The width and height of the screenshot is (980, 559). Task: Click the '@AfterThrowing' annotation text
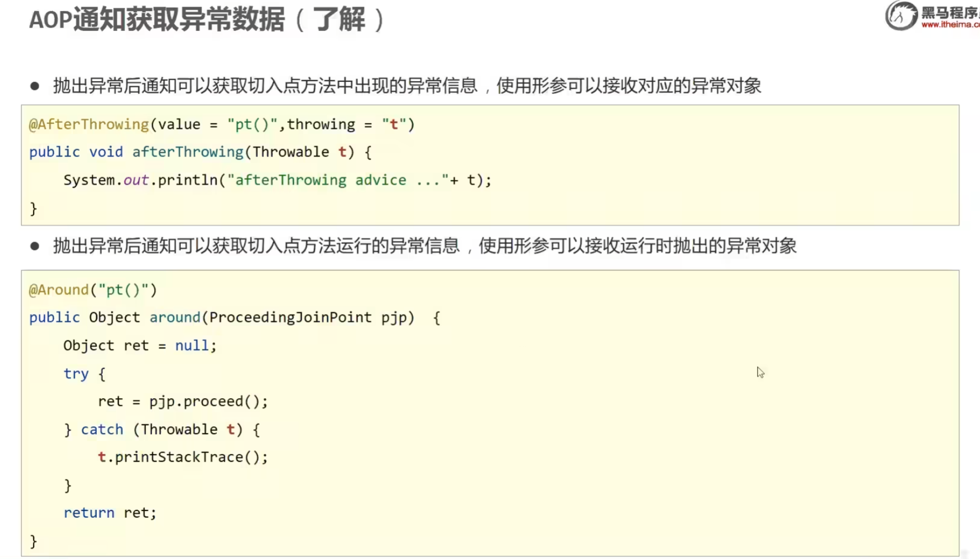click(x=89, y=124)
